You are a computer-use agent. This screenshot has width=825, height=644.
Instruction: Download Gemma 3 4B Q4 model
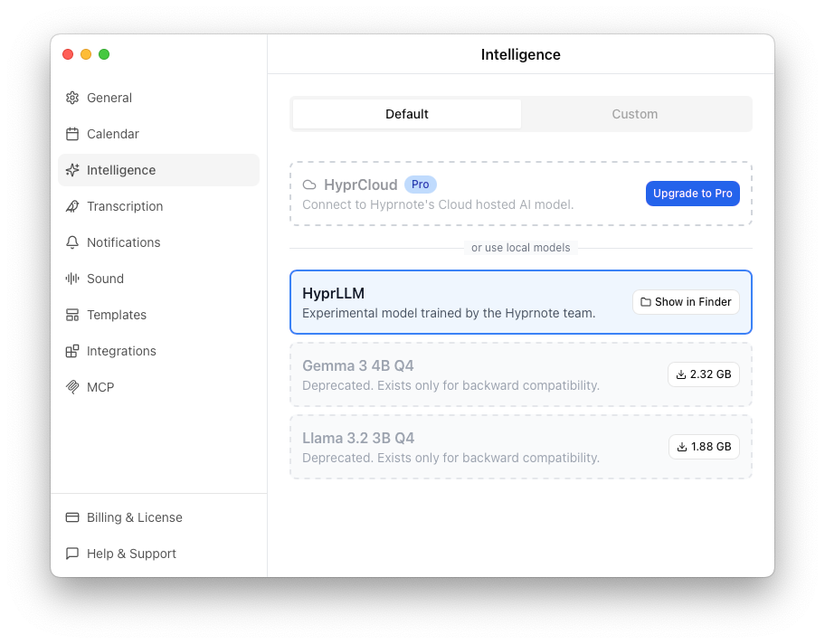click(x=704, y=374)
